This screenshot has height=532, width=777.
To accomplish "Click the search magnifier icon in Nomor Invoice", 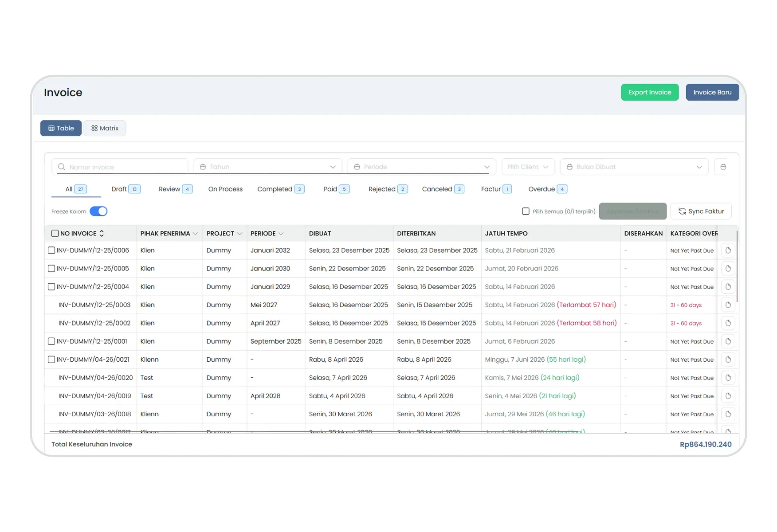I will pos(62,167).
